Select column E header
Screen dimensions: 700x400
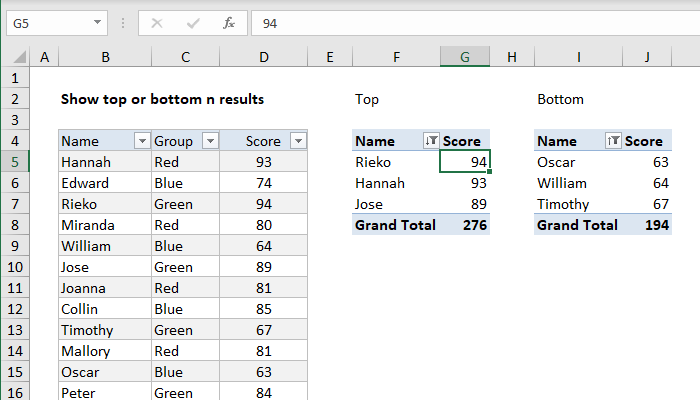(330, 57)
